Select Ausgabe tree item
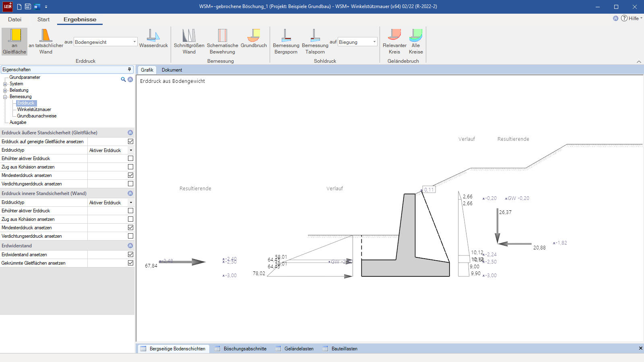 coord(18,122)
